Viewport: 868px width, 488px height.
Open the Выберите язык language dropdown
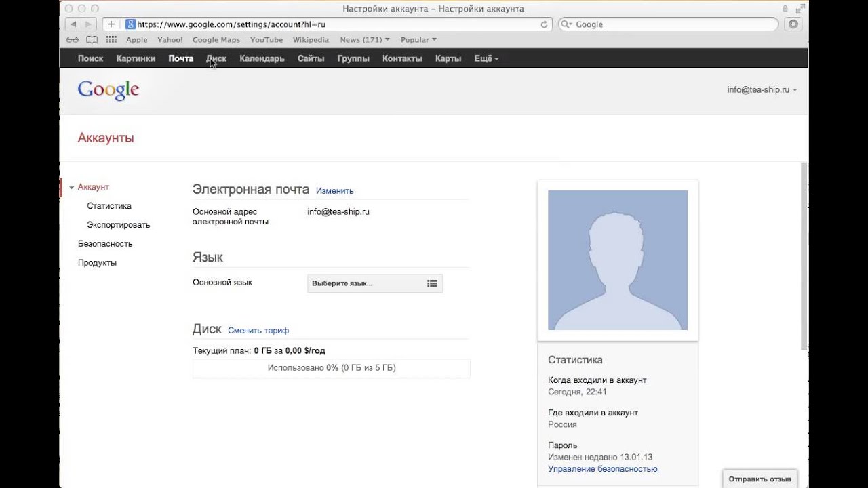tap(375, 283)
